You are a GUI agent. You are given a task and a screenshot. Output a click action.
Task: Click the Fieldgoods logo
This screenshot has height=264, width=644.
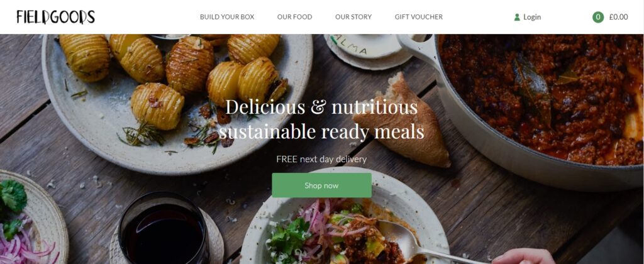coord(56,17)
